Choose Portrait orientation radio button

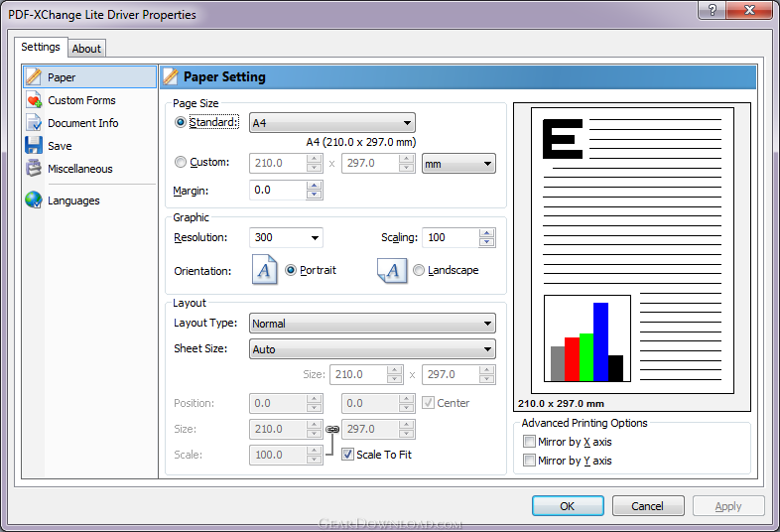click(x=291, y=270)
